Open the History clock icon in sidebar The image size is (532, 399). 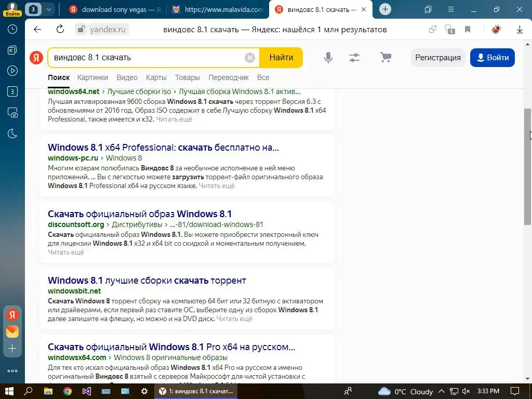(12, 29)
